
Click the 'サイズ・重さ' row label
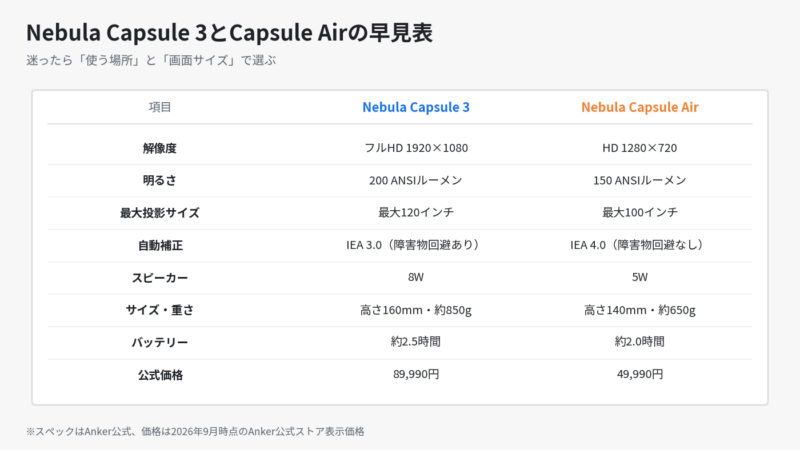point(160,310)
